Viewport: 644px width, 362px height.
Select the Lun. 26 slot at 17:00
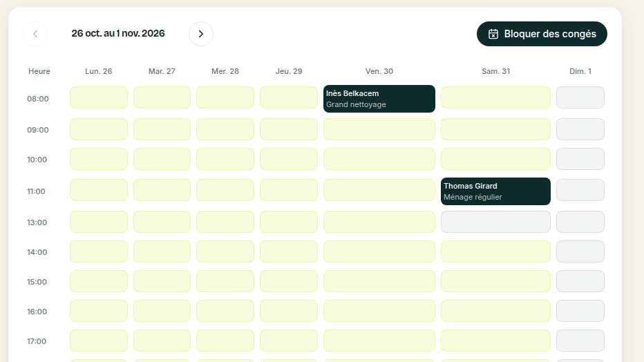click(99, 341)
